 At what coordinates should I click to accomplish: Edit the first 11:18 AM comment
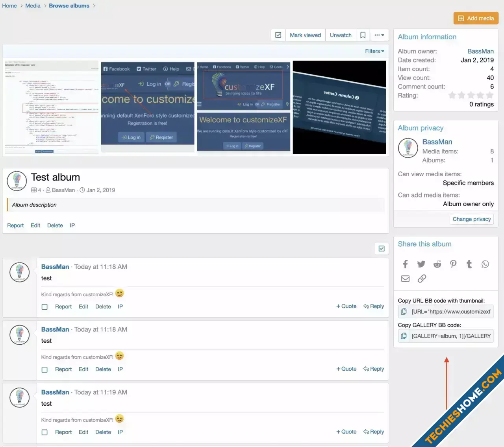click(x=83, y=307)
